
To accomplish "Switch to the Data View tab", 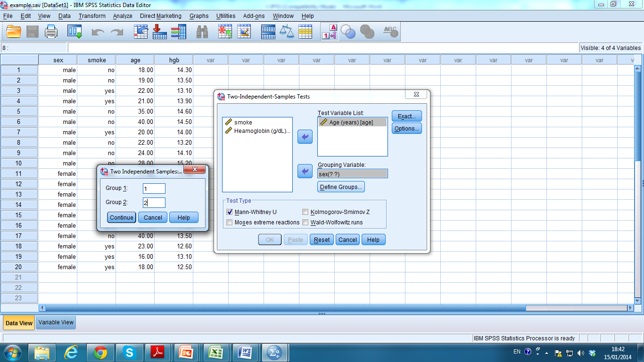I will (19, 323).
